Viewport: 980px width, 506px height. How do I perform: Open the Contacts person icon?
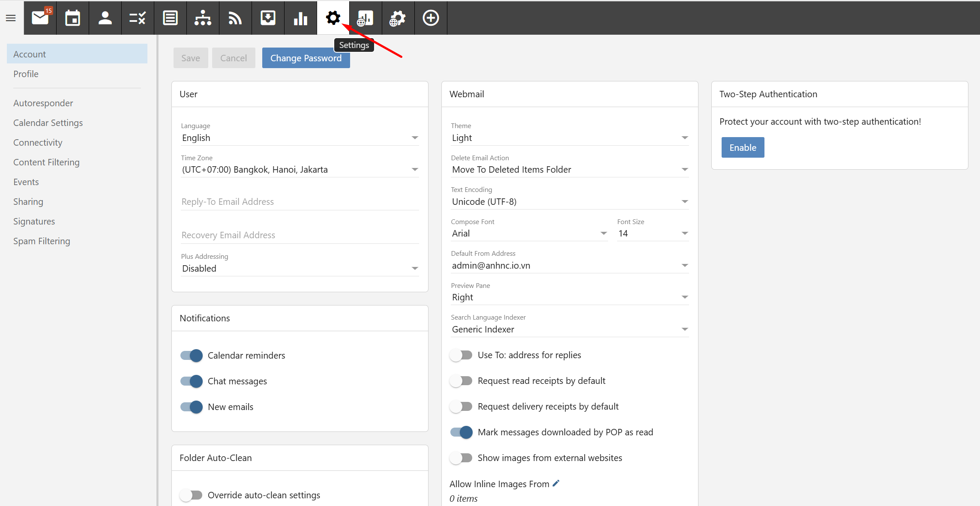105,18
